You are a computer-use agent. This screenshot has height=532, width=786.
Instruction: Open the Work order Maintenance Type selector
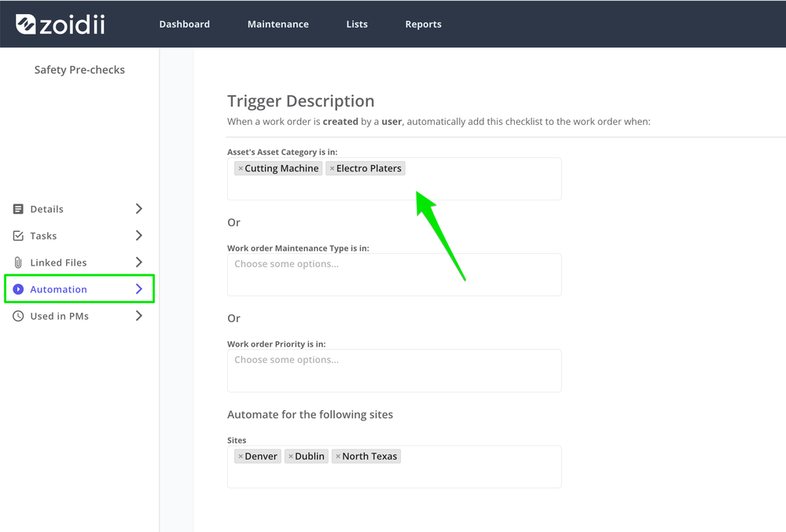click(x=394, y=274)
